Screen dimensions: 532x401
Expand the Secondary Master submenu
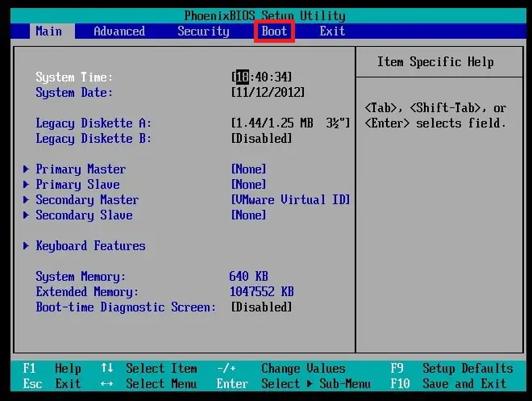[87, 200]
